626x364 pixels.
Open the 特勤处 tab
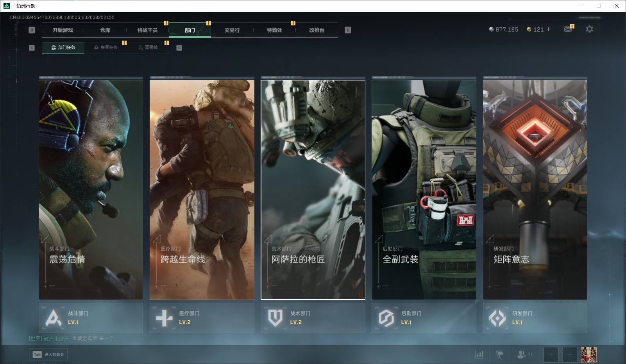274,30
